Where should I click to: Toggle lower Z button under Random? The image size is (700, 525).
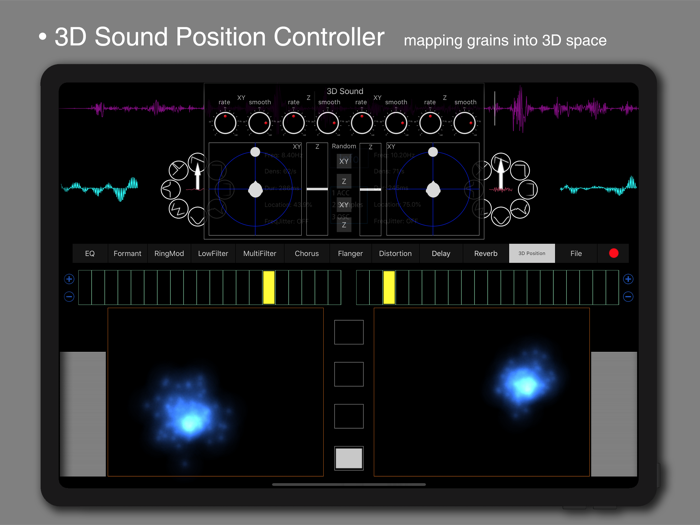point(344,225)
